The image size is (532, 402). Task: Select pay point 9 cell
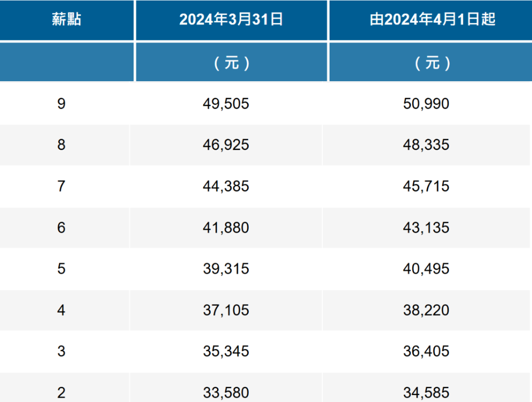(x=62, y=104)
